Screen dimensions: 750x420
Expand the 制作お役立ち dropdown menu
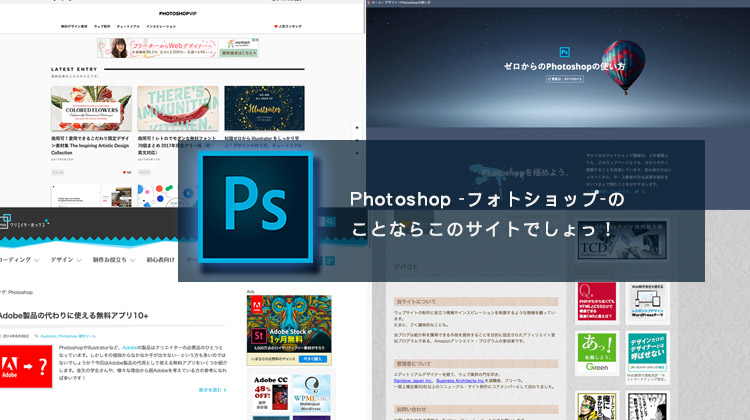click(114, 260)
